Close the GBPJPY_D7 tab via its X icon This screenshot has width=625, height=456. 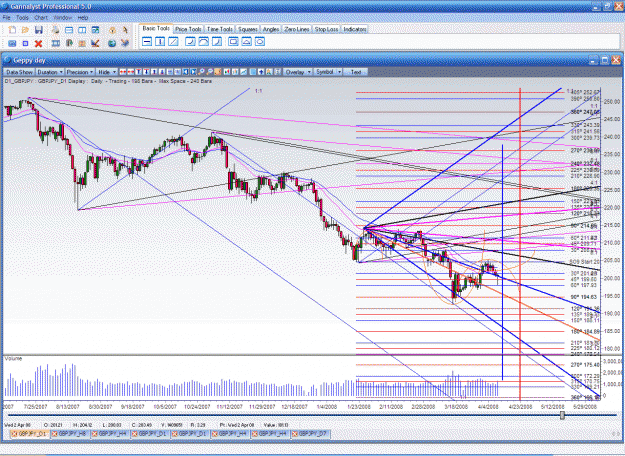click(x=295, y=434)
